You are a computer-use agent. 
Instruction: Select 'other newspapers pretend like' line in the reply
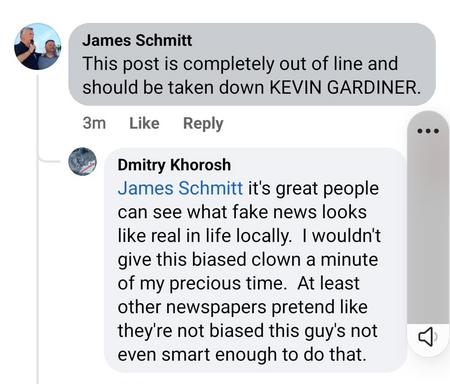pos(243,307)
